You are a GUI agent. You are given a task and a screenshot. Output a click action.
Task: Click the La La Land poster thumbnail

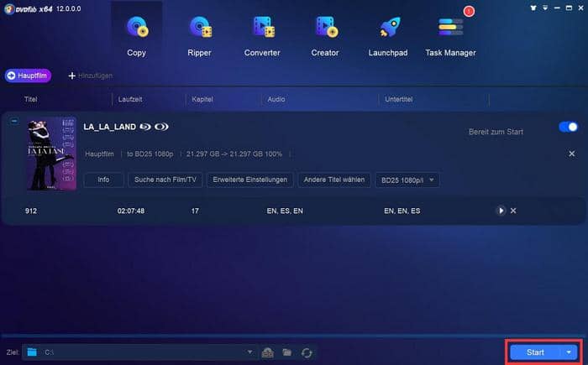[51, 154]
